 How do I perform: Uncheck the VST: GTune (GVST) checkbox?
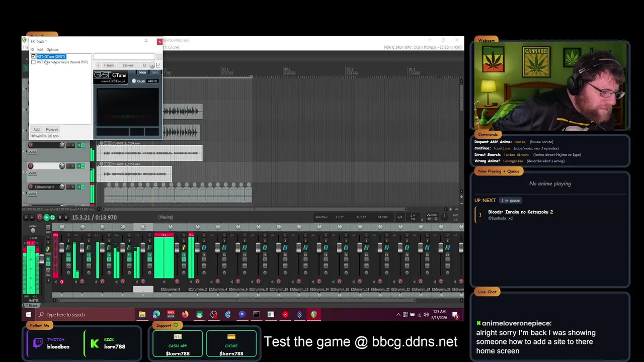coord(34,57)
